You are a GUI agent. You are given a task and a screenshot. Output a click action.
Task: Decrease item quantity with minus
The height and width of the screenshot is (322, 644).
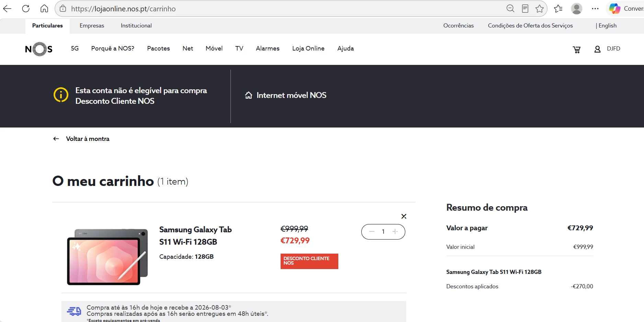point(372,232)
